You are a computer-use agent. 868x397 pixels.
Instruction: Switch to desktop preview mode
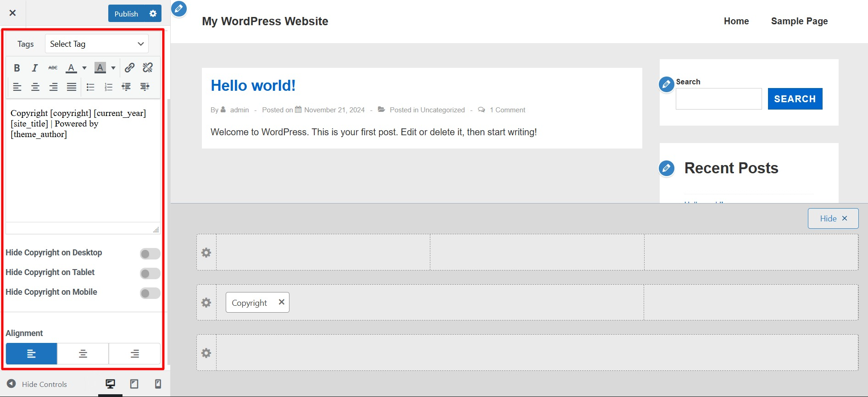[x=111, y=384]
